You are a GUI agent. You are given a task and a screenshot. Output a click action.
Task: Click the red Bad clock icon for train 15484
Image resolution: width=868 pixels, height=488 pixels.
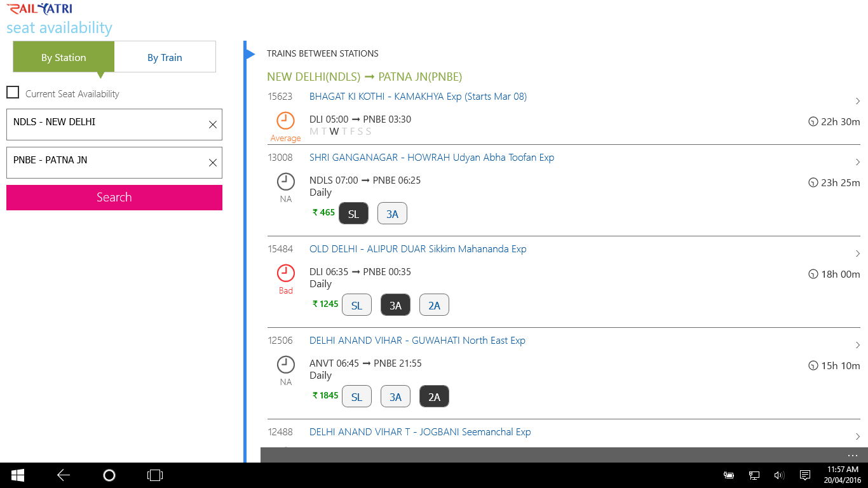coord(286,273)
